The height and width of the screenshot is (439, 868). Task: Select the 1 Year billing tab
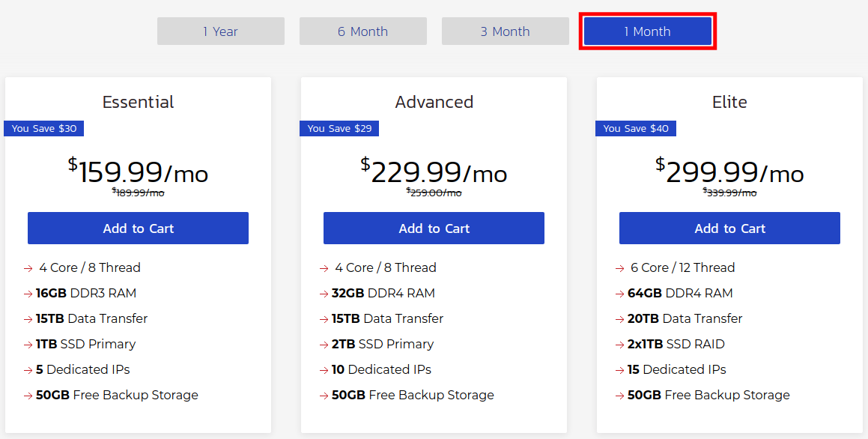click(x=220, y=31)
